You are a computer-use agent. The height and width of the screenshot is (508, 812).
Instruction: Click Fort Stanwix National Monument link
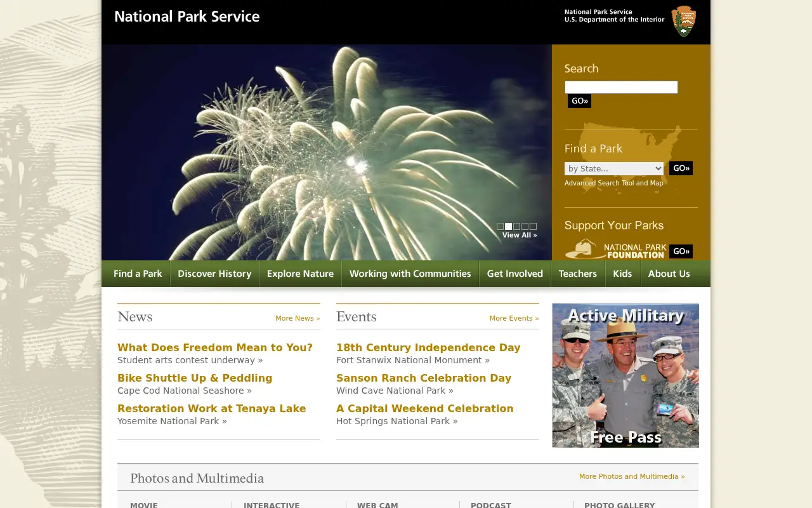[x=413, y=360]
